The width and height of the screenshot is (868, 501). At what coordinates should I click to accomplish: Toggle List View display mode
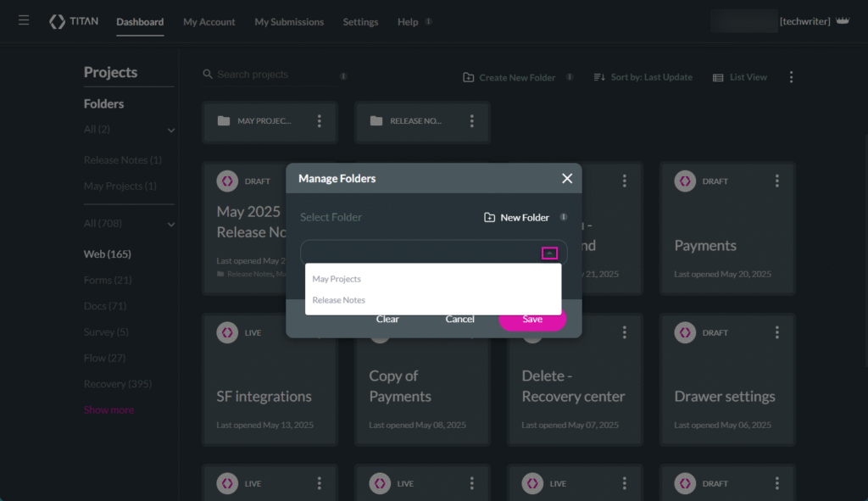pos(740,76)
